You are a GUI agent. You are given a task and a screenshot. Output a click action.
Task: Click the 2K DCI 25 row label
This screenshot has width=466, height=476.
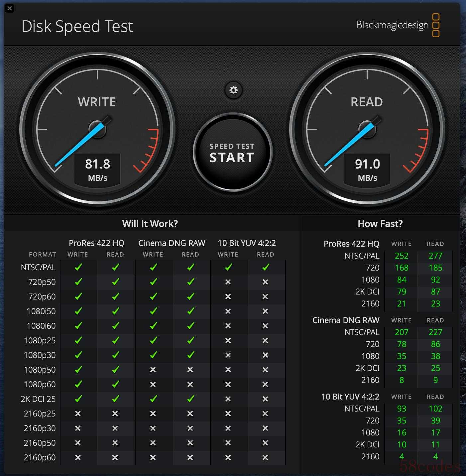[x=38, y=399]
